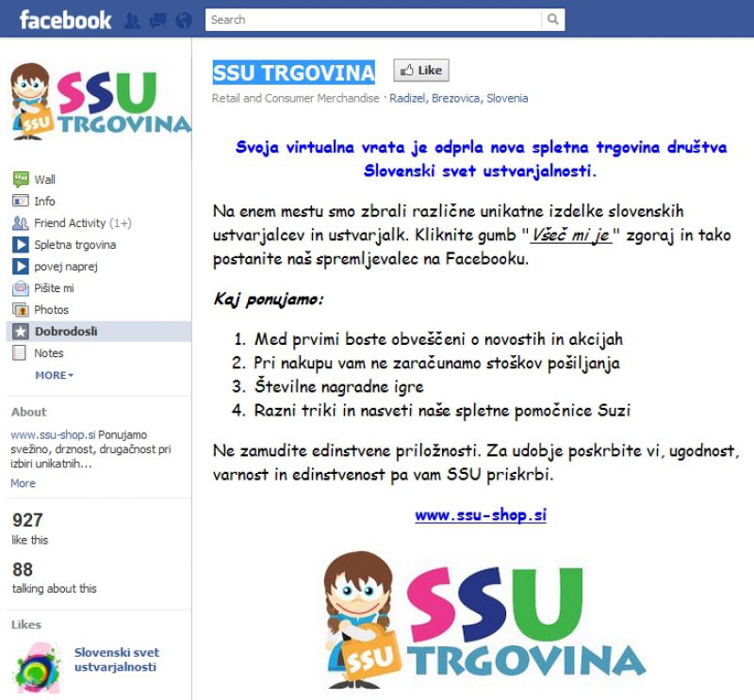
Task: Open Friend Activity (1+) tab
Action: [83, 223]
